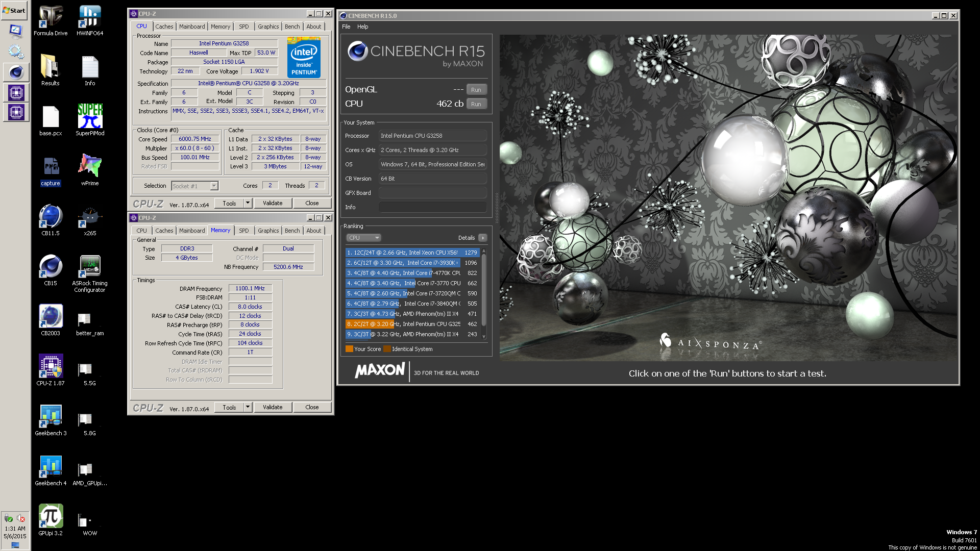980x551 pixels.
Task: Launch the SuperPiMod desktop icon
Action: [x=90, y=120]
